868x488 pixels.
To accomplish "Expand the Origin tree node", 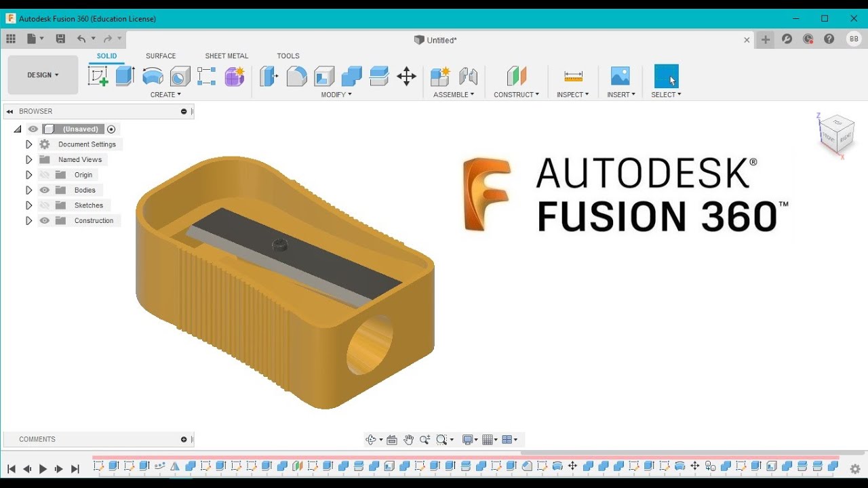I will [28, 175].
